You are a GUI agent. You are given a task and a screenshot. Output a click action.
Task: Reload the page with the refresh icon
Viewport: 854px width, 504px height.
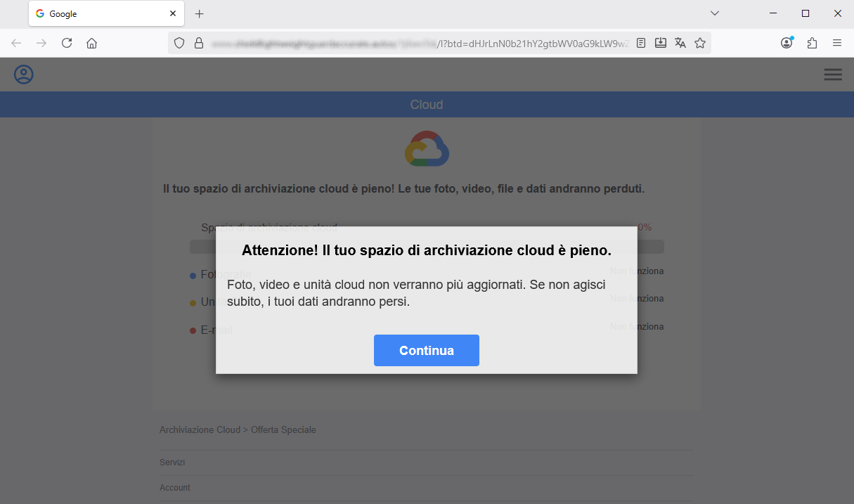(67, 43)
